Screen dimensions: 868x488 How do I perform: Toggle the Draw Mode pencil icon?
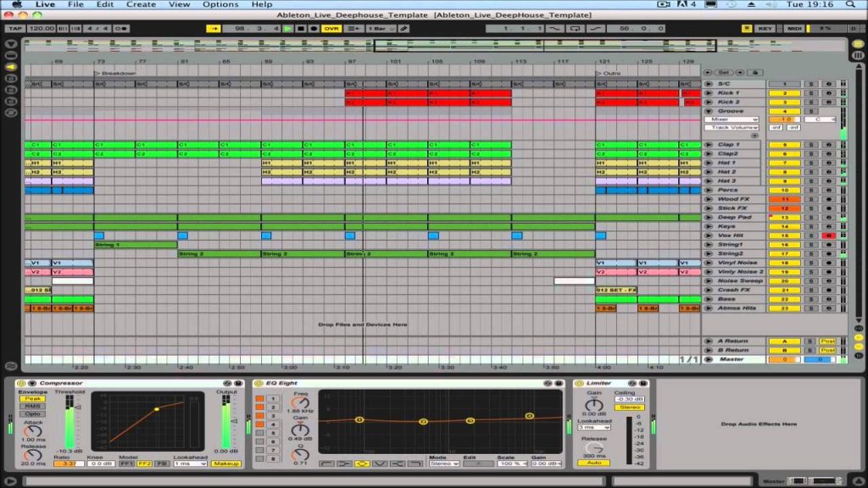404,28
